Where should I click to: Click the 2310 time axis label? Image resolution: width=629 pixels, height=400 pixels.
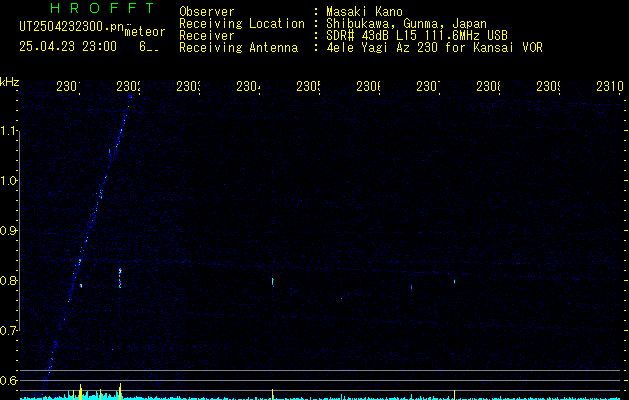click(x=610, y=86)
